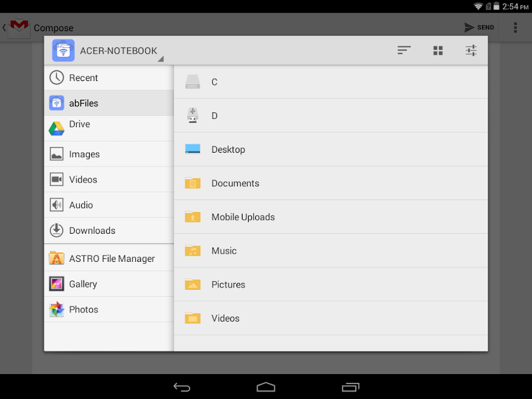Send the email with SEND button
532x399 pixels.
479,27
